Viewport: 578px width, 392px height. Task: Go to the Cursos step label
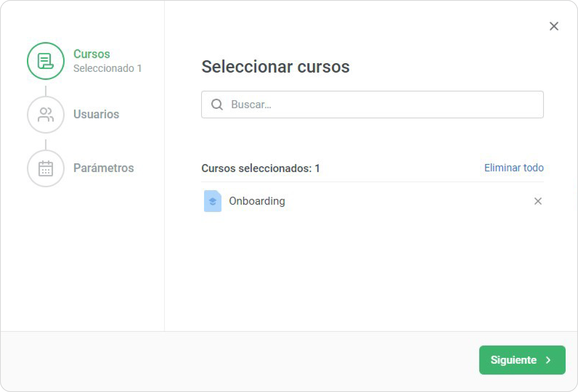coord(91,54)
